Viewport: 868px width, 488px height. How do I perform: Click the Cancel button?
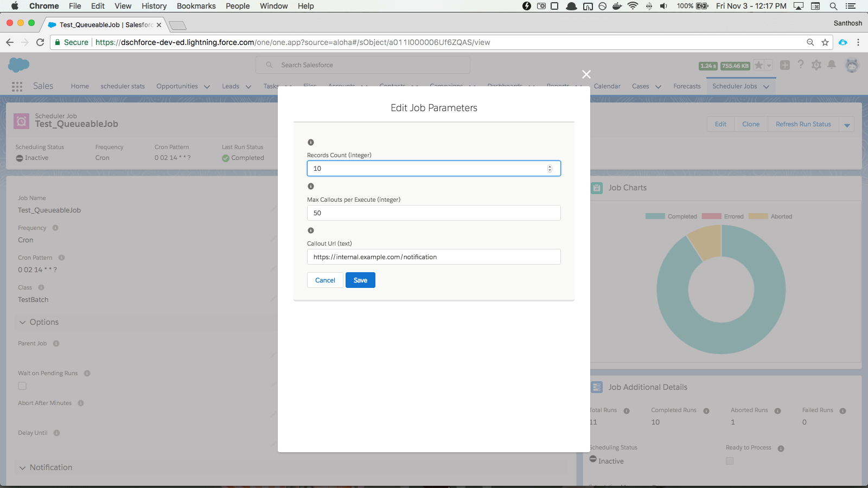(325, 280)
